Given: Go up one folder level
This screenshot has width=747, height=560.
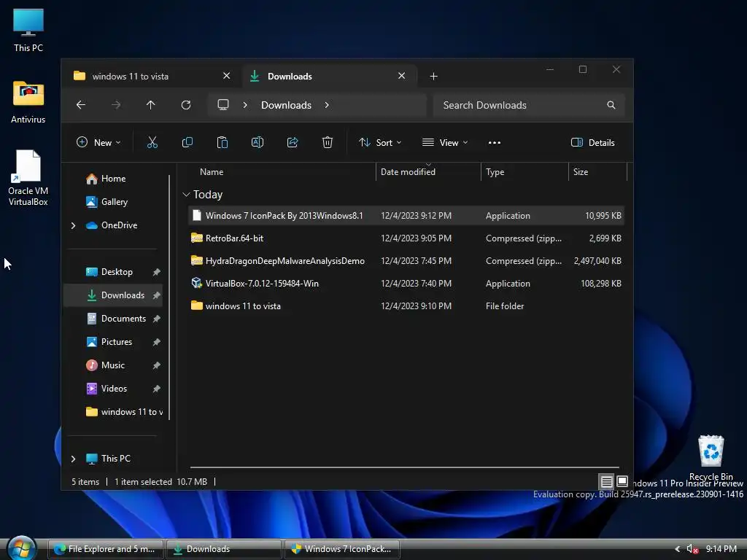Looking at the screenshot, I should (x=150, y=105).
